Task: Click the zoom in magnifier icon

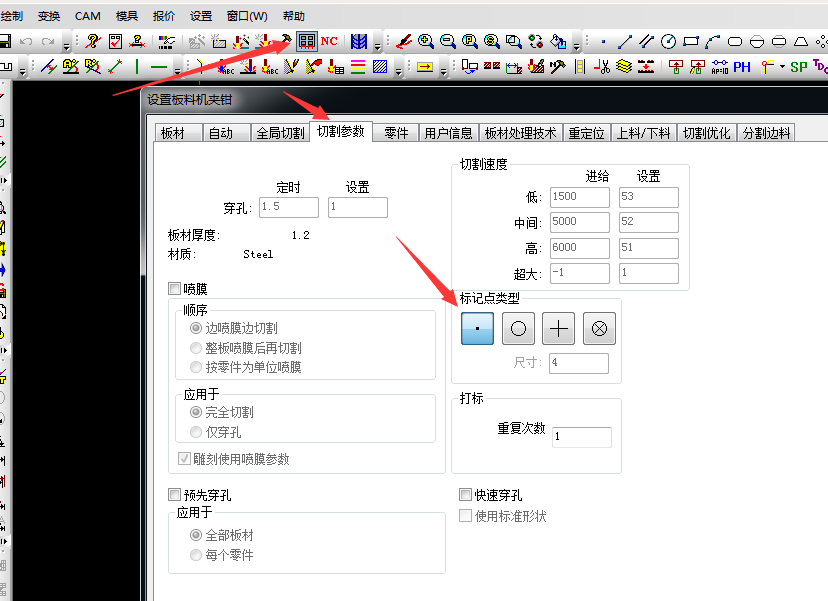Action: tap(426, 41)
